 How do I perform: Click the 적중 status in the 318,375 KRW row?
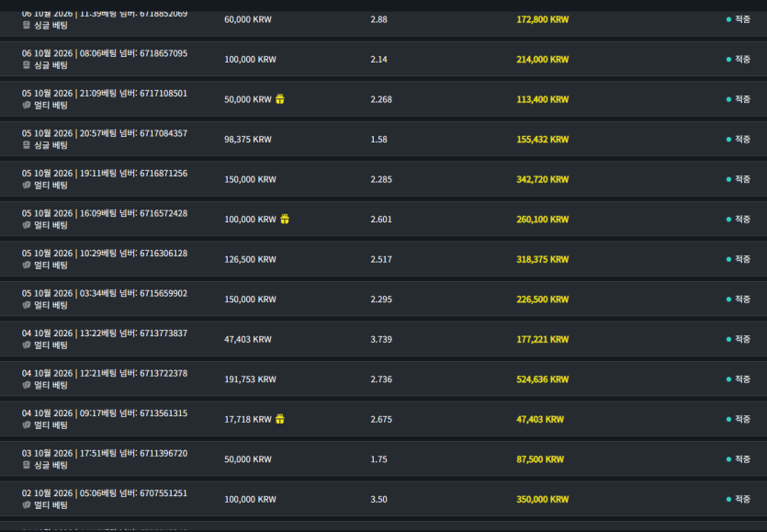pyautogui.click(x=739, y=259)
